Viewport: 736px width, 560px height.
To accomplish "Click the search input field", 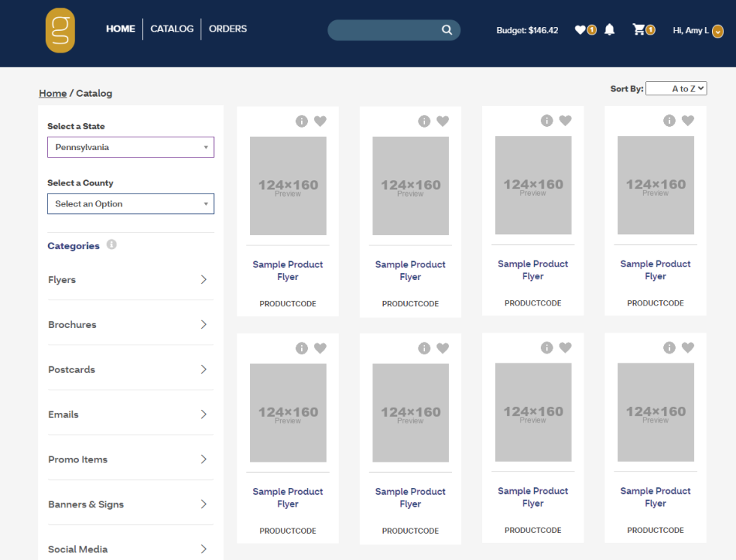I will point(385,30).
